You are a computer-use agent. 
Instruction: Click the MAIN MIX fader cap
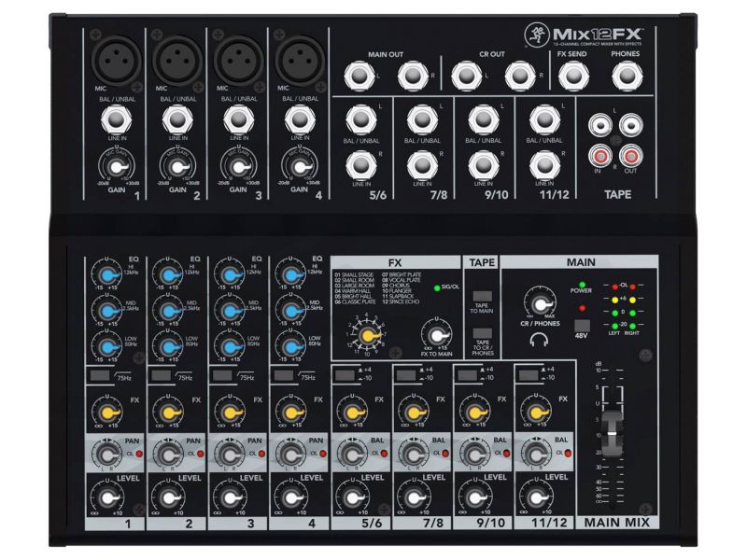point(613,434)
